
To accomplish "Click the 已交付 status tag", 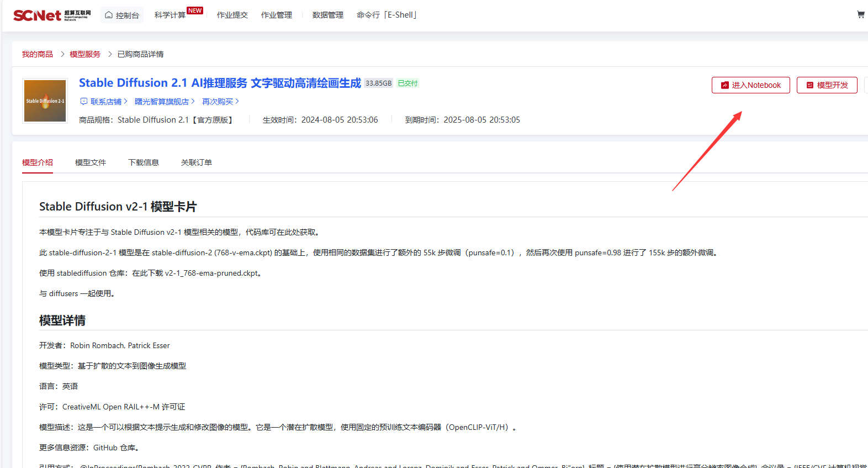I will (x=408, y=83).
